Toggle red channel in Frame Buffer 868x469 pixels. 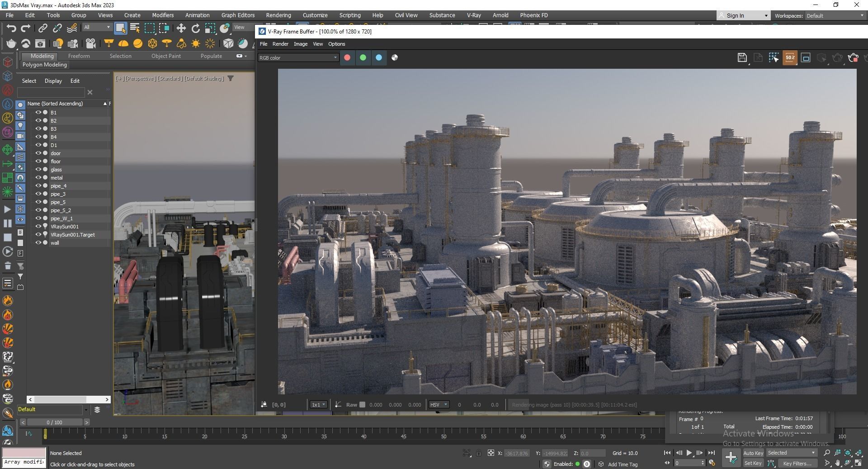347,57
